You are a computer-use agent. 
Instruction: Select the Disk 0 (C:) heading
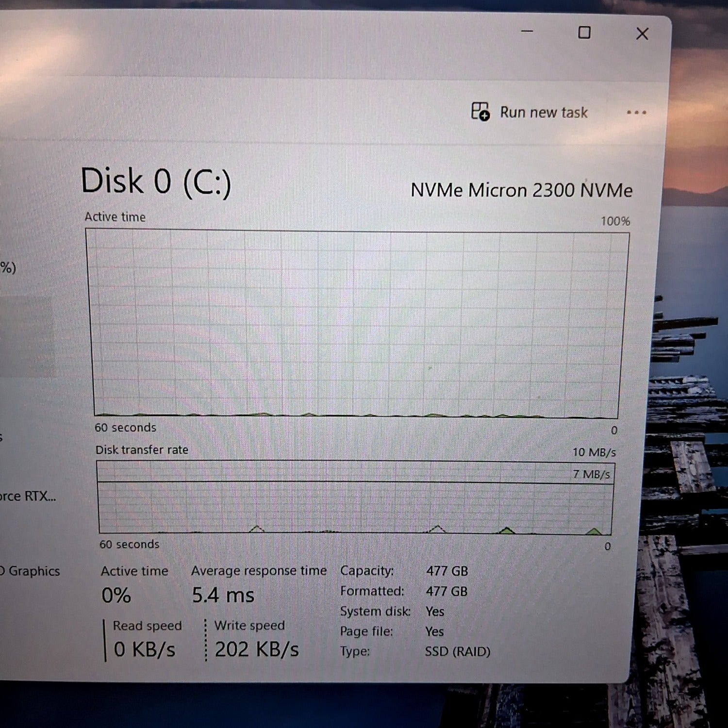pos(156,181)
